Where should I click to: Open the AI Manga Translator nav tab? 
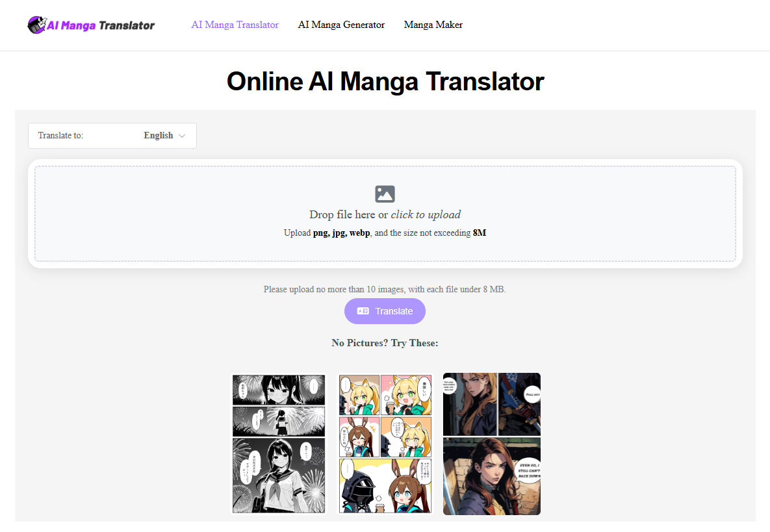[235, 25]
